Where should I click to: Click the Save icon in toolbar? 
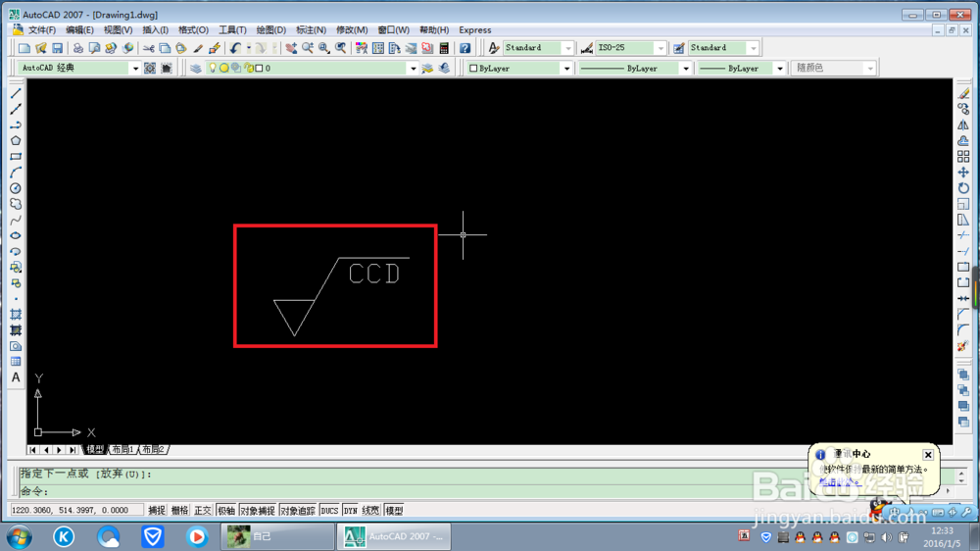tap(58, 48)
